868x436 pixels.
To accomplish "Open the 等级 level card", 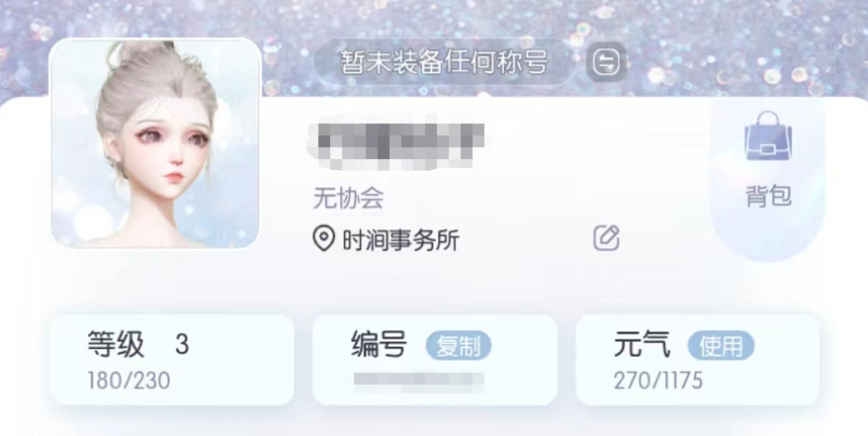I will point(172,360).
